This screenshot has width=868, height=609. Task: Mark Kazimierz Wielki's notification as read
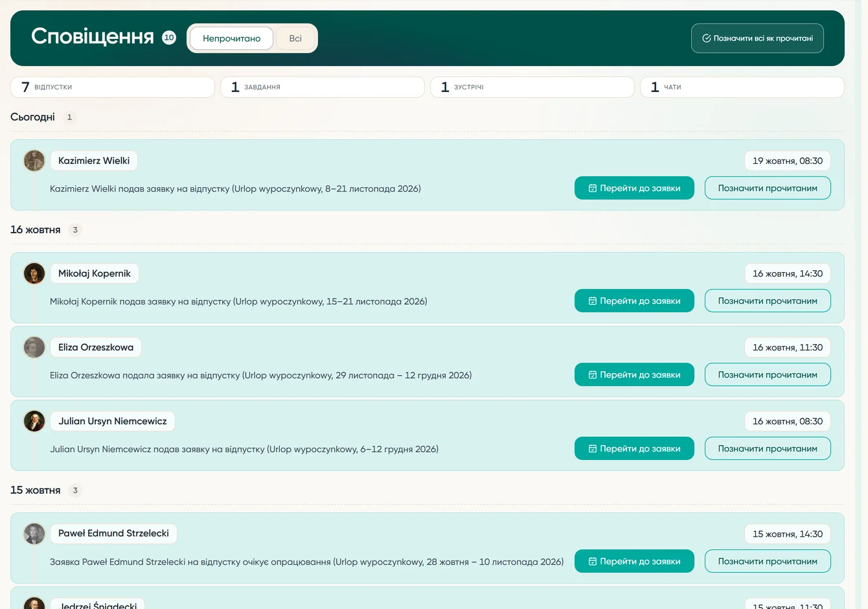(768, 188)
